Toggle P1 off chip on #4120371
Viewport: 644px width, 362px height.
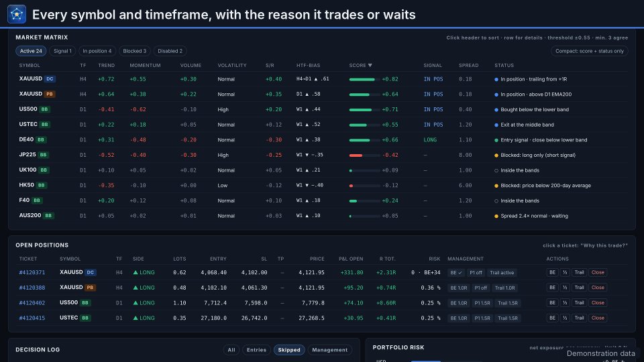click(476, 273)
